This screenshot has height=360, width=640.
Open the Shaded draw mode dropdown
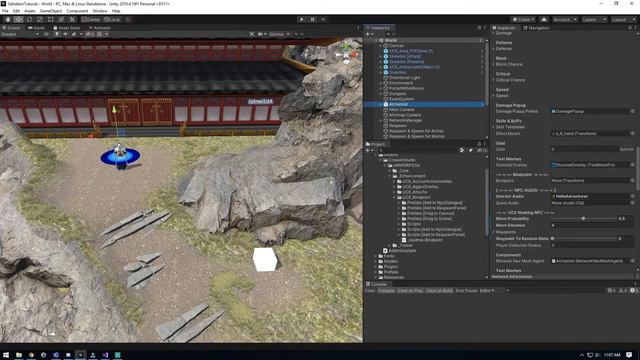click(x=20, y=34)
